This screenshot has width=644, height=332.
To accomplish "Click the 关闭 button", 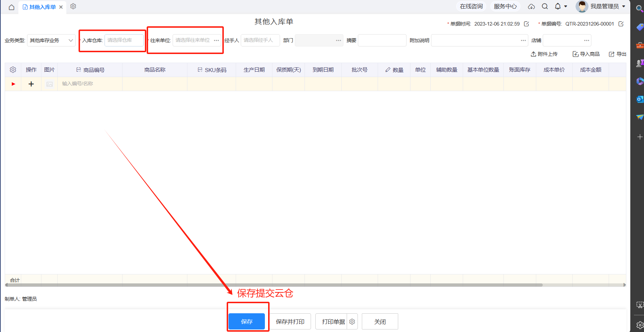I will (x=380, y=322).
